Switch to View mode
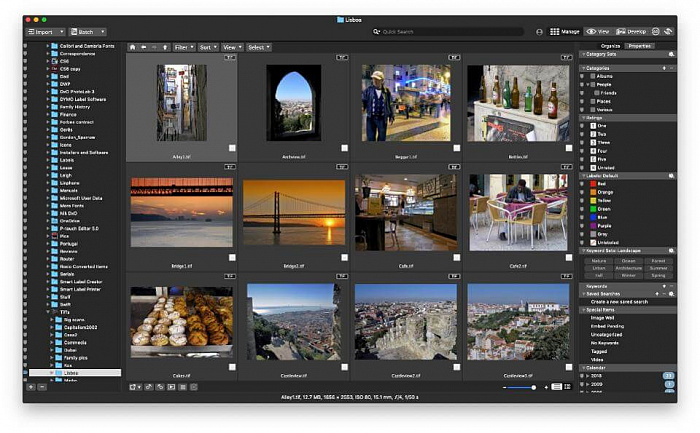 coord(597,32)
